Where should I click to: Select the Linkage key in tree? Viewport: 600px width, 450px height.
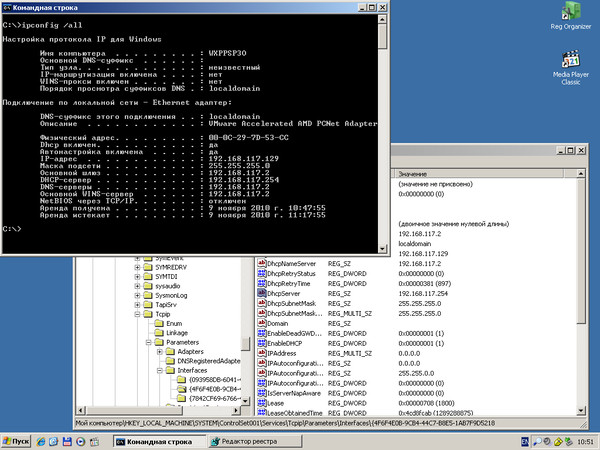(177, 332)
